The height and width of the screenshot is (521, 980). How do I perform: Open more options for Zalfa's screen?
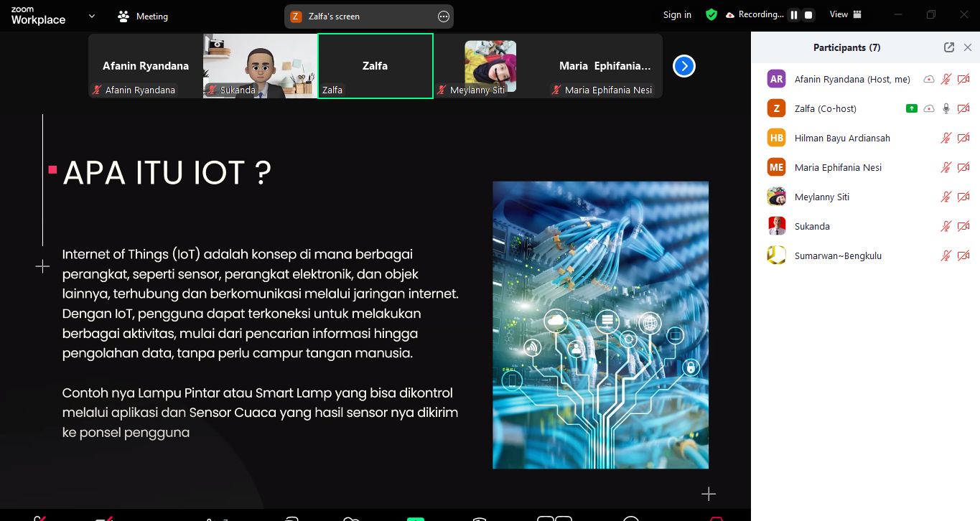[444, 16]
